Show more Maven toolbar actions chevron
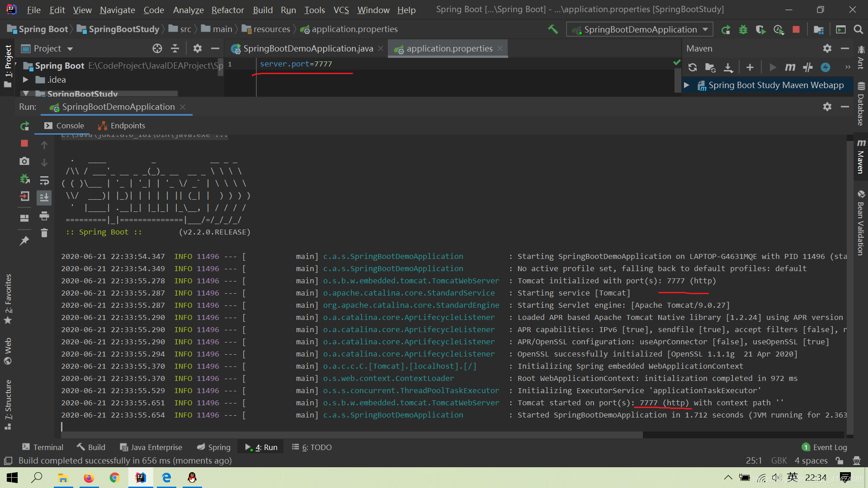This screenshot has width=868, height=488. click(848, 67)
